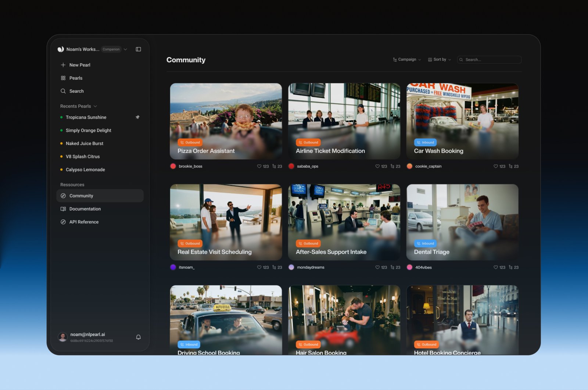
Task: Open Naked Juice Burst pearl
Action: (x=84, y=143)
